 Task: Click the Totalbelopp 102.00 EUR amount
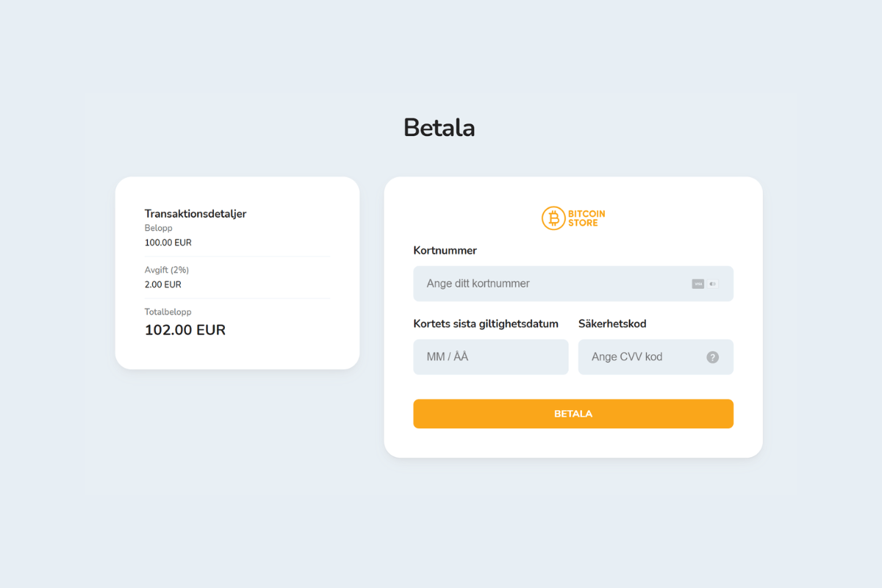coord(184,329)
